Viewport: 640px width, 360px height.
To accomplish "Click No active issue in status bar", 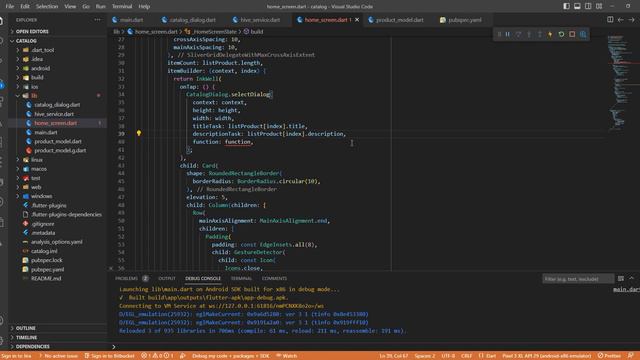I will tap(58, 356).
